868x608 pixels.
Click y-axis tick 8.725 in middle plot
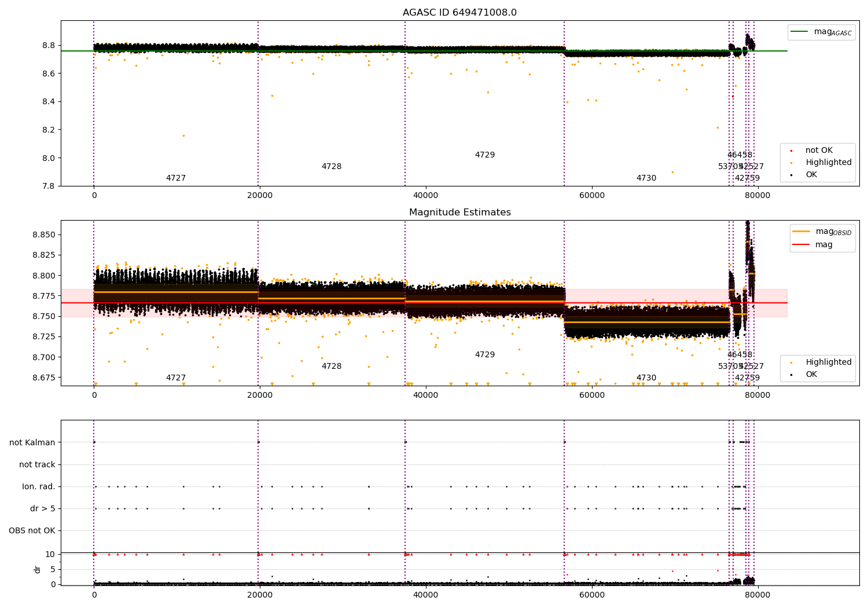45,336
